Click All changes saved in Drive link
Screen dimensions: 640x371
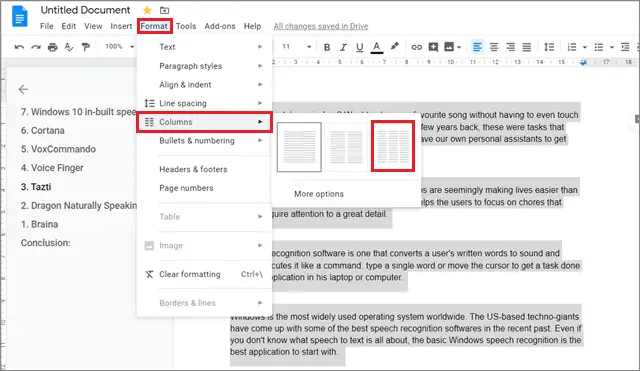321,26
